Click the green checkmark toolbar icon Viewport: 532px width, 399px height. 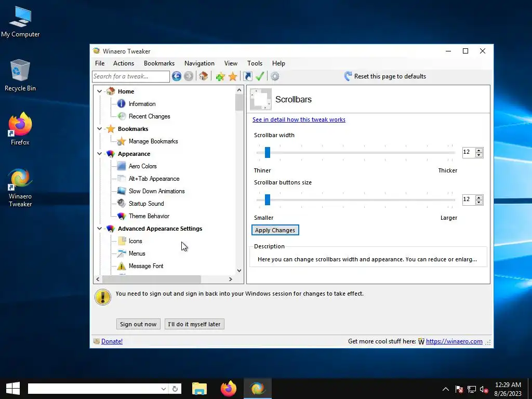[x=260, y=76]
